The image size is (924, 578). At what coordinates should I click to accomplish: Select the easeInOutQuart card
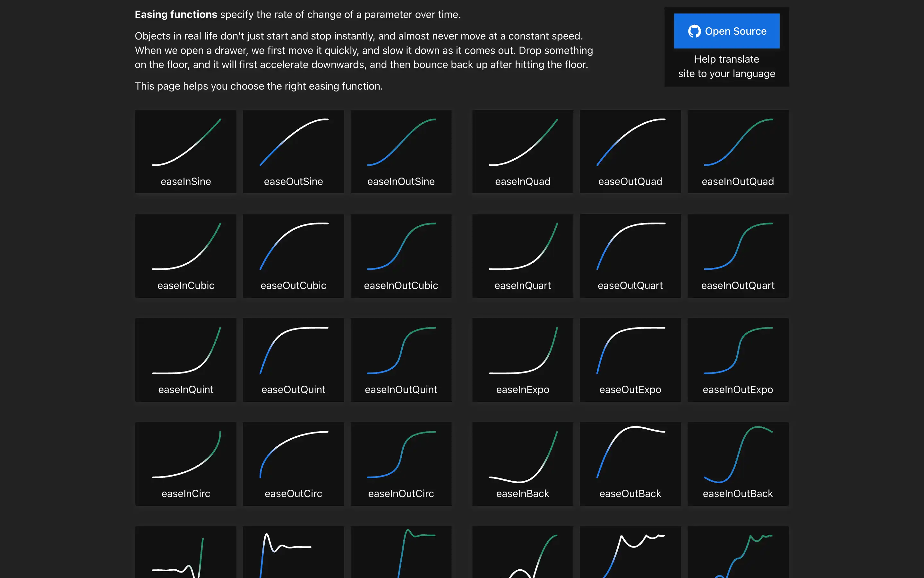[738, 256]
